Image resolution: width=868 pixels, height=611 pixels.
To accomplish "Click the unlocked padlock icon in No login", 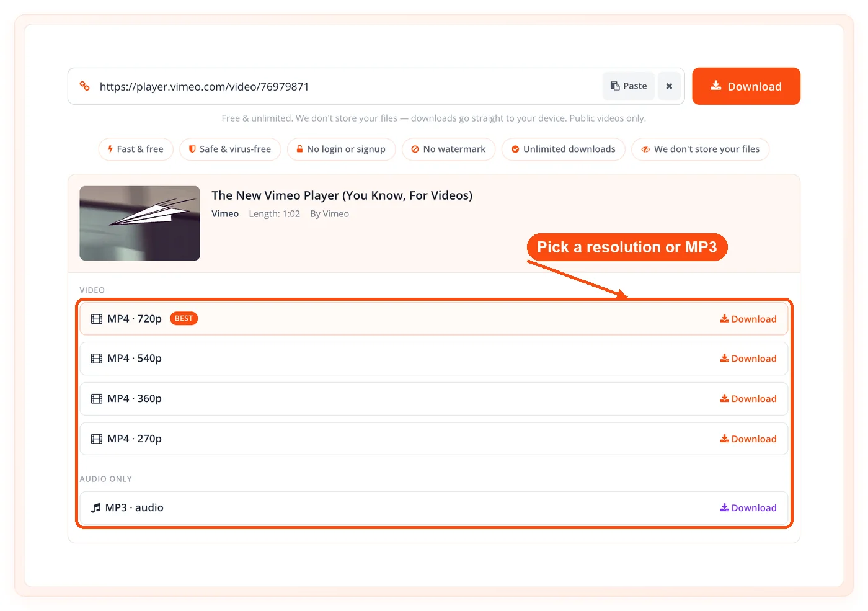I will [x=299, y=149].
